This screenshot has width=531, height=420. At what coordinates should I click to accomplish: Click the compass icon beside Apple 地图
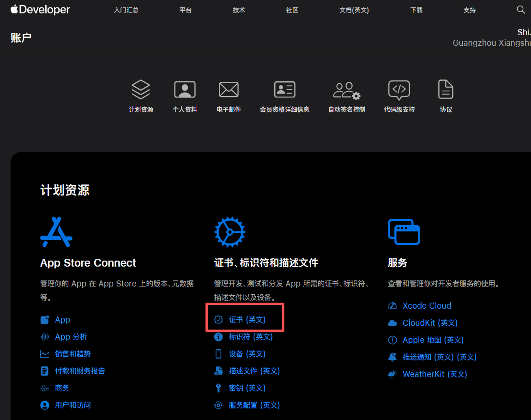(x=392, y=340)
